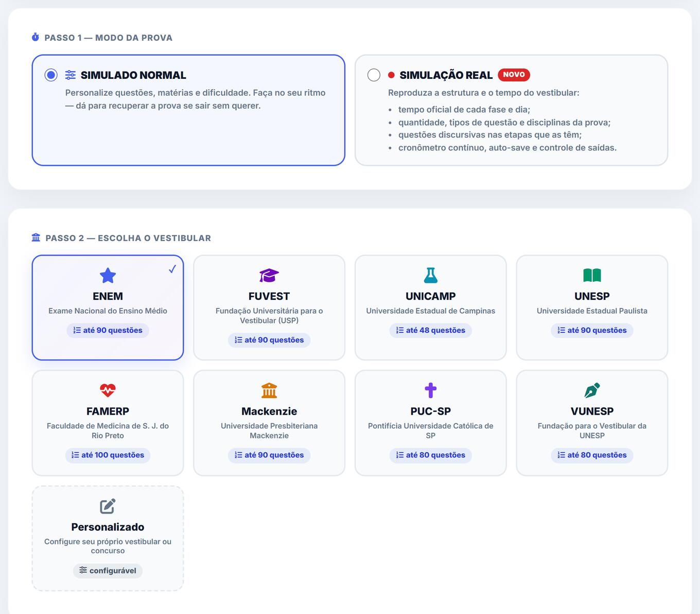700x614 pixels.
Task: Click the 'Personalize questões, matérias e dificuldade' description
Action: tap(195, 99)
